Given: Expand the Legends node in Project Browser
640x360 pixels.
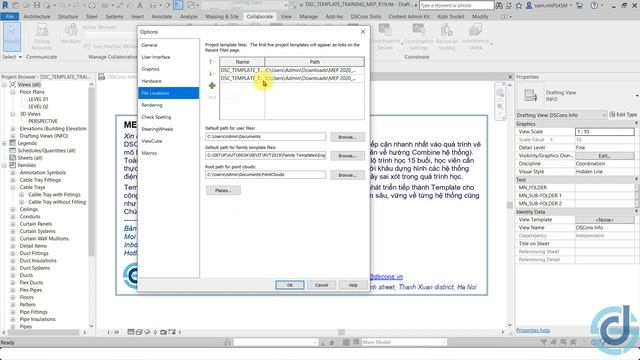Looking at the screenshot, I should click(4, 143).
